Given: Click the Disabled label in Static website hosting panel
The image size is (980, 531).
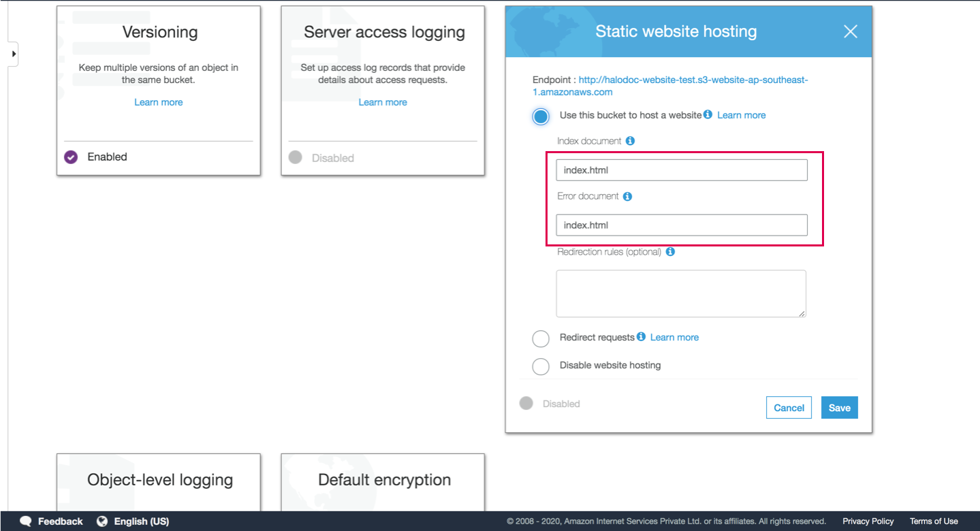Looking at the screenshot, I should coord(561,404).
